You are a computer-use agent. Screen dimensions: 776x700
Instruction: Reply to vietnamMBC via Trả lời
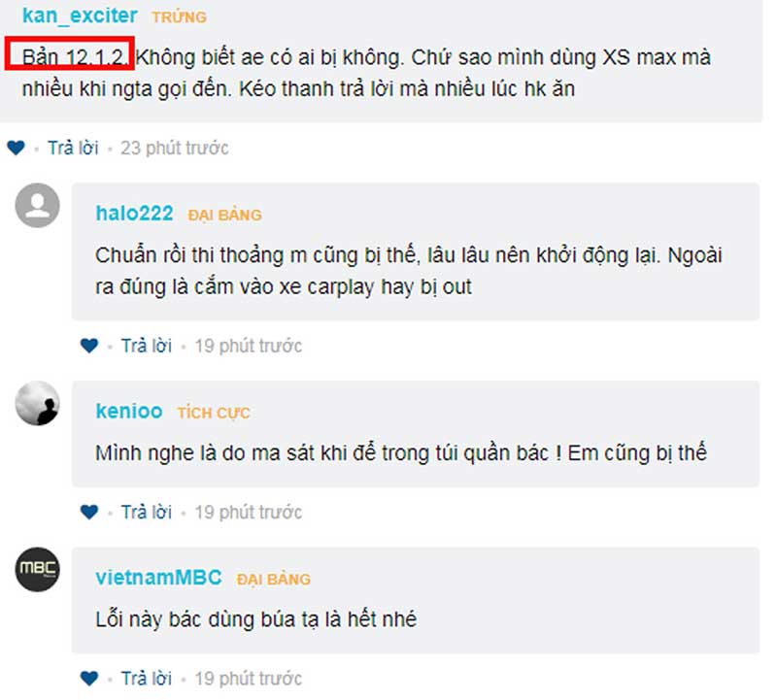click(x=147, y=679)
